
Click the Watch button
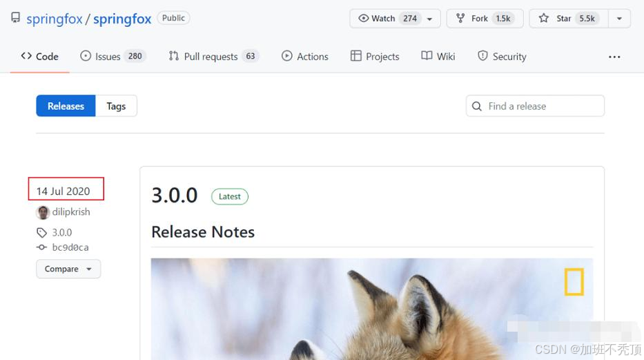click(395, 19)
